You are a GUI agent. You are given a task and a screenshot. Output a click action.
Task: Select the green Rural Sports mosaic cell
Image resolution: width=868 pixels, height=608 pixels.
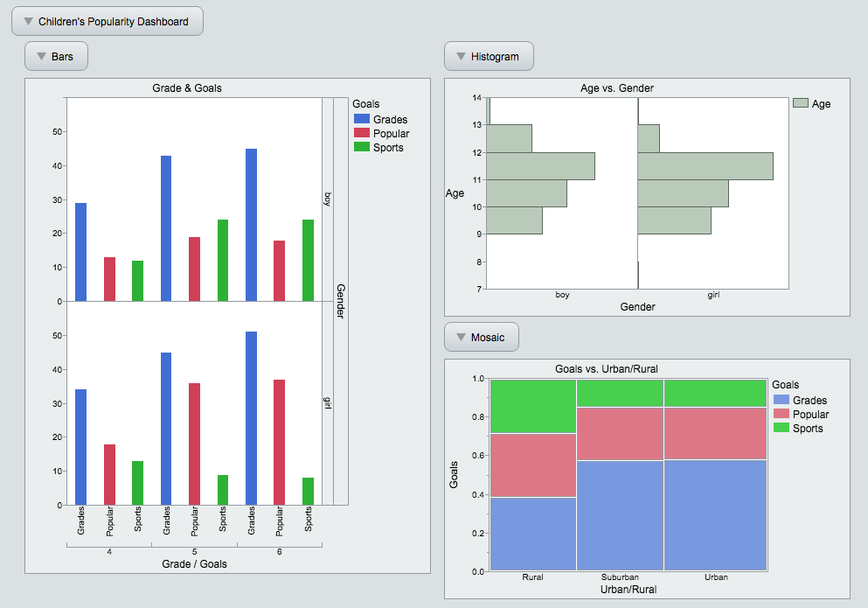click(532, 406)
